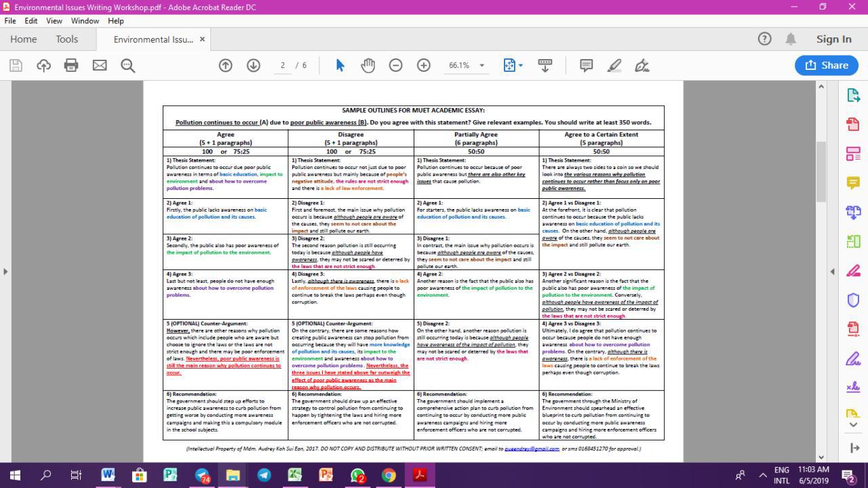Upload the document to cloud
Viewport: 868px width, 488px height.
43,65
